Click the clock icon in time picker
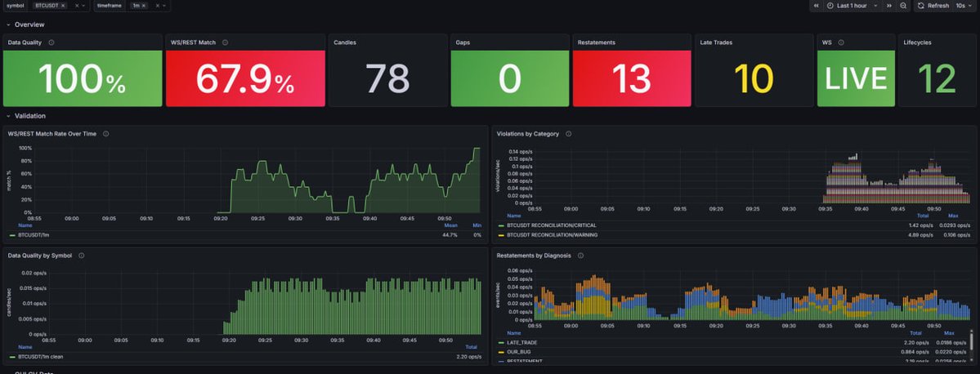The height and width of the screenshot is (374, 980). [830, 6]
